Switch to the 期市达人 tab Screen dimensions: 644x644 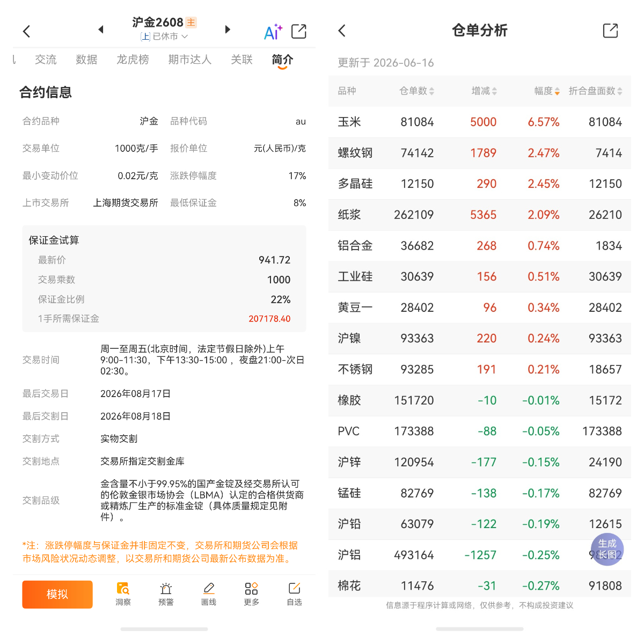(189, 60)
